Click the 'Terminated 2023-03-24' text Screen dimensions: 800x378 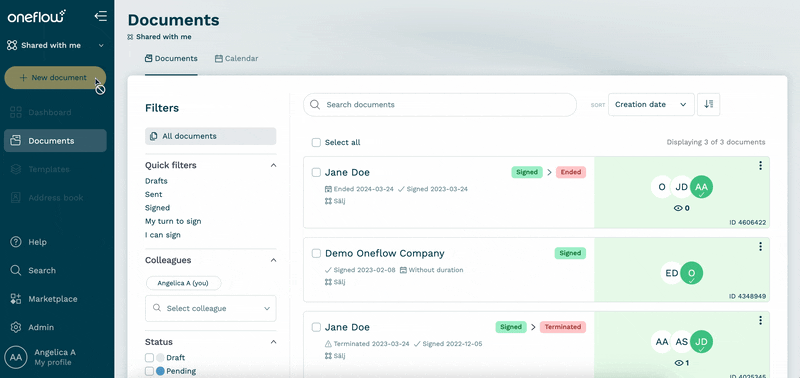point(371,344)
